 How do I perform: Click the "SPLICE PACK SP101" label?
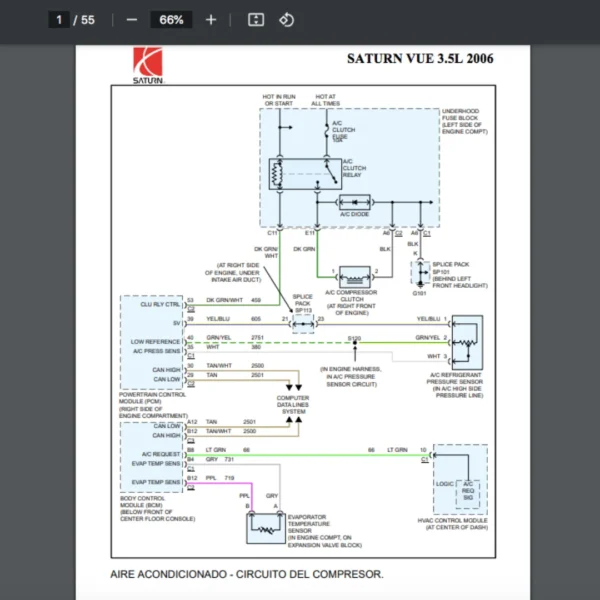coord(450,268)
